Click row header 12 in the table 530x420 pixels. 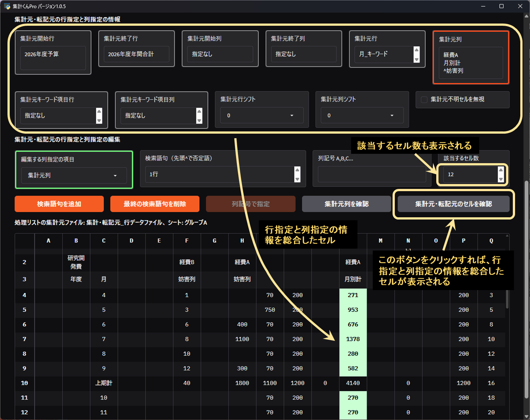point(25,413)
